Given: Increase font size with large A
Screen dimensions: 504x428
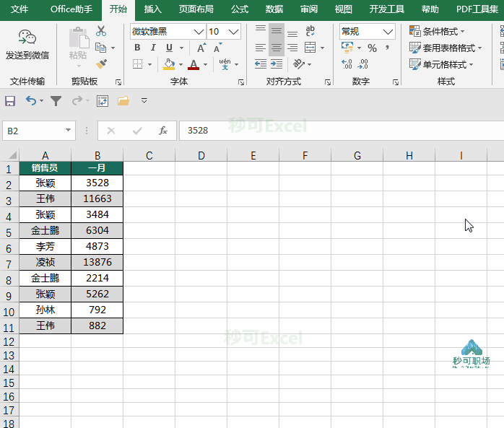Looking at the screenshot, I should point(202,48).
